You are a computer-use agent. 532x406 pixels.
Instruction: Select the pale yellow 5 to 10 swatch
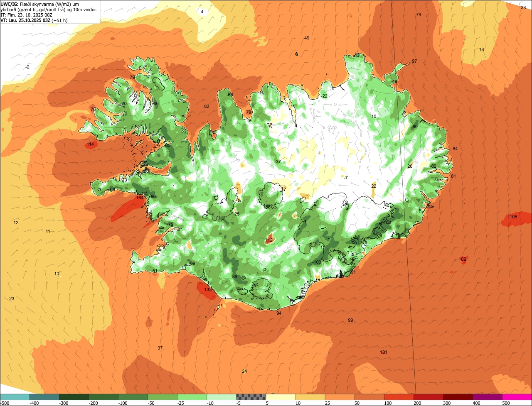[281, 397]
